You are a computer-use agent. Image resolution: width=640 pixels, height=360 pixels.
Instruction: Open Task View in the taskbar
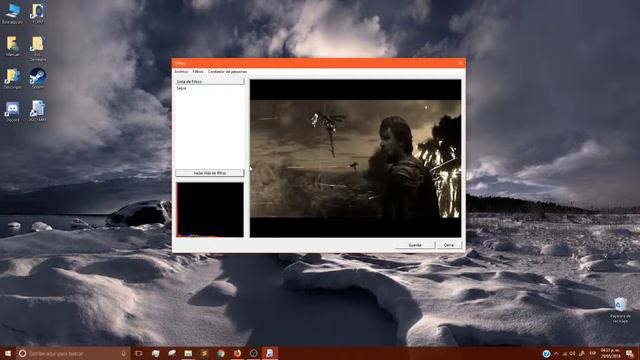coord(139,353)
